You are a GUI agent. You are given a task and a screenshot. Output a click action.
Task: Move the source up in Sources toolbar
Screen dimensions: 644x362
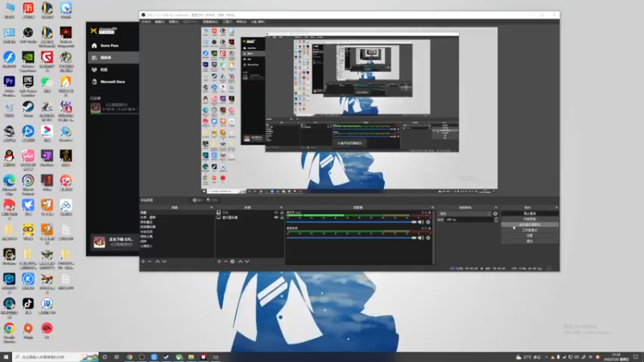point(240,261)
